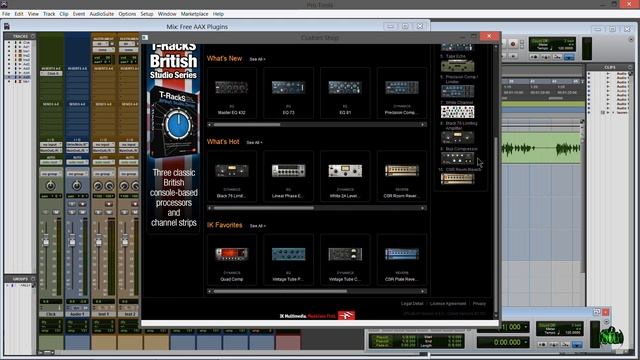Open the EQ 81 plugin card

tap(345, 93)
